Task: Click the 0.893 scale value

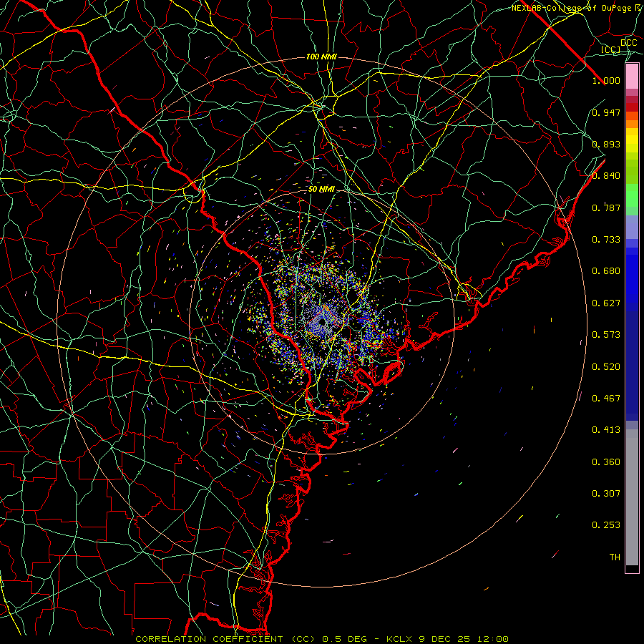Action: coord(606,144)
